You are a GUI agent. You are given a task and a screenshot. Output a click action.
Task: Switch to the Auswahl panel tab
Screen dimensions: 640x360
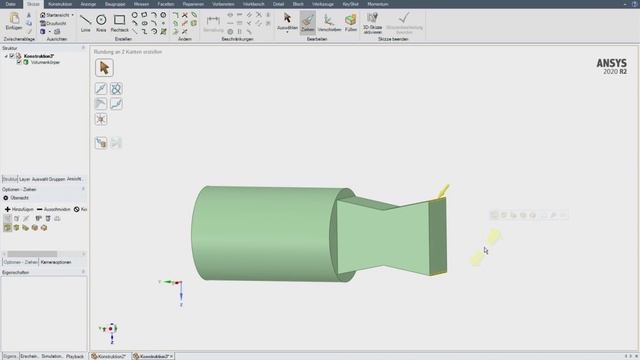pyautogui.click(x=40, y=179)
